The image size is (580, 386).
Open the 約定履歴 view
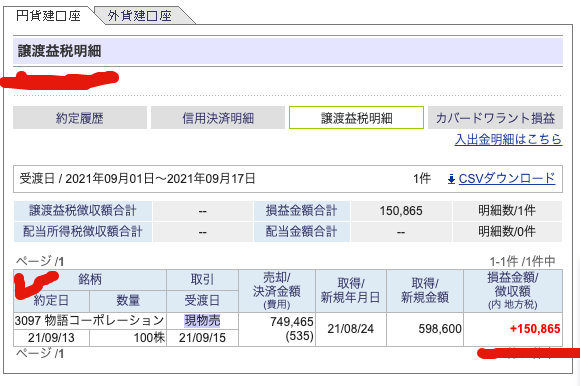click(x=80, y=118)
